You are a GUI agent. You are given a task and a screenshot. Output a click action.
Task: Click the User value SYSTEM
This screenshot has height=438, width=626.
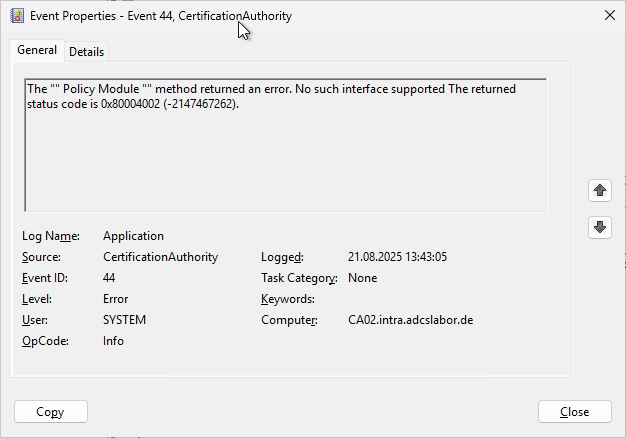pos(124,320)
